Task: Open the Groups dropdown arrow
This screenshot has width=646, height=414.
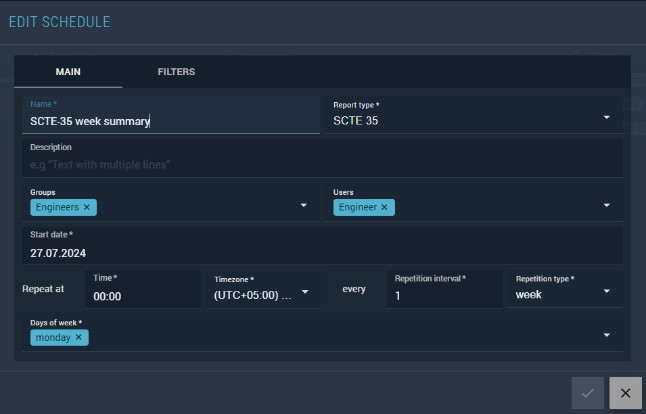Action: coord(303,206)
